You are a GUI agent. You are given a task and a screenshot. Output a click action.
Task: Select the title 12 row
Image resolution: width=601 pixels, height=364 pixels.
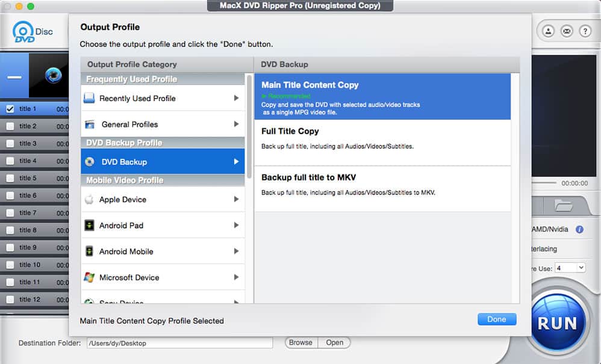click(x=34, y=299)
